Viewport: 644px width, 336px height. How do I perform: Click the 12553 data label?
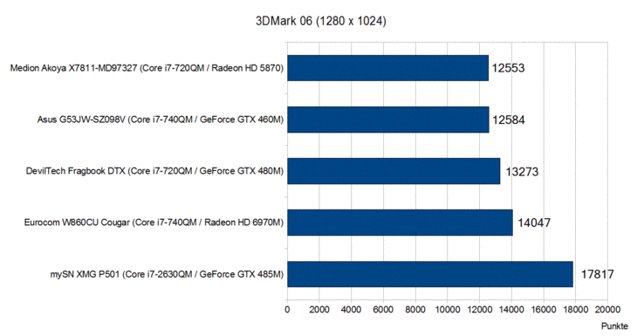(508, 68)
